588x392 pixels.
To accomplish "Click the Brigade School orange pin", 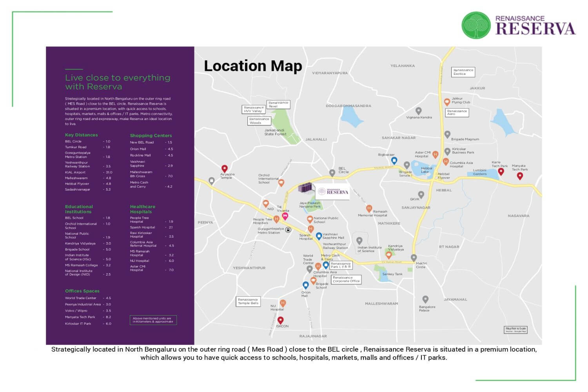I will (313, 281).
